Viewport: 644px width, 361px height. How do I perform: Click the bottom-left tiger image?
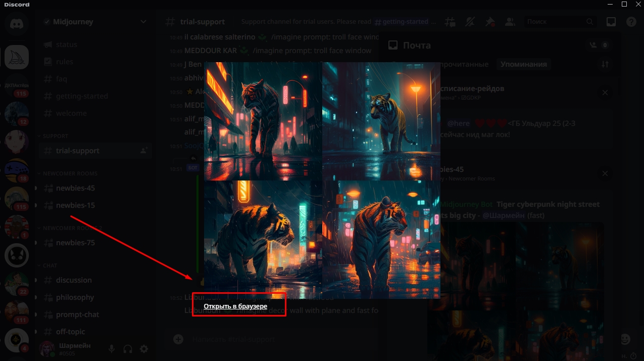(263, 240)
